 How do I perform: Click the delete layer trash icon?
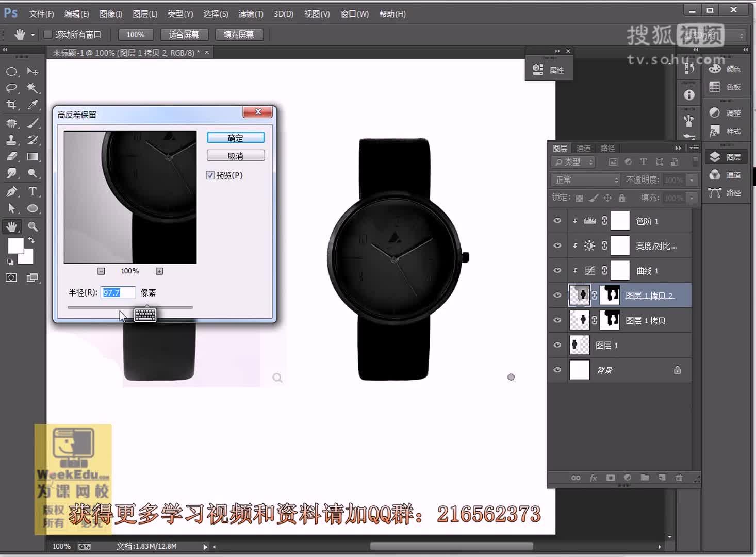pos(680,478)
